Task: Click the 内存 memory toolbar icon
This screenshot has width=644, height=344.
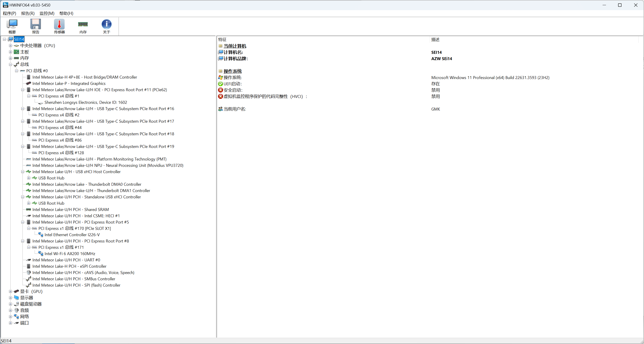Action: (x=83, y=24)
